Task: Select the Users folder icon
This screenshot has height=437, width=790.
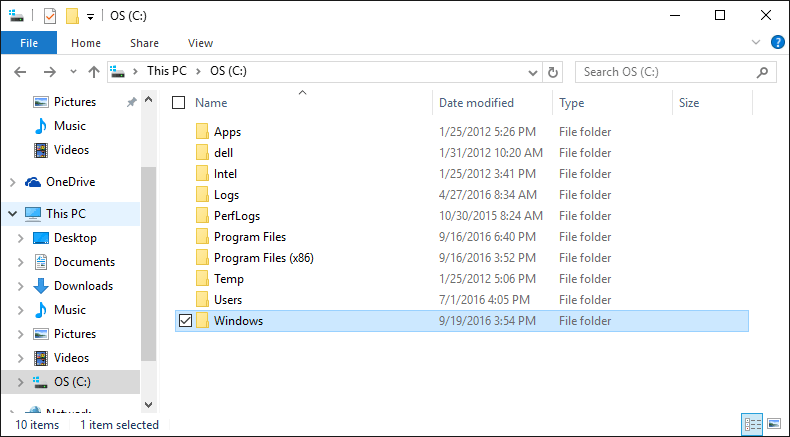Action: 202,300
